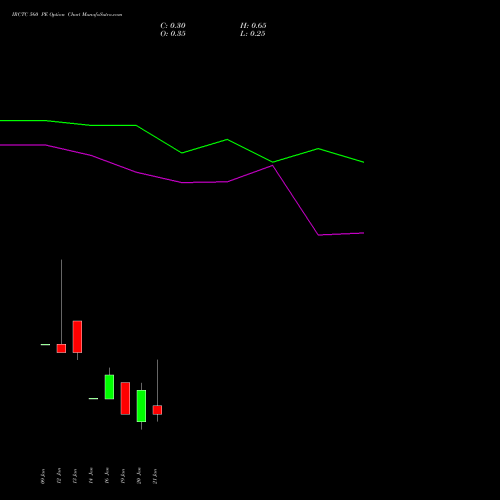Select the '19 Jan' date axis label
This screenshot has height=500, width=500.
[x=123, y=476]
